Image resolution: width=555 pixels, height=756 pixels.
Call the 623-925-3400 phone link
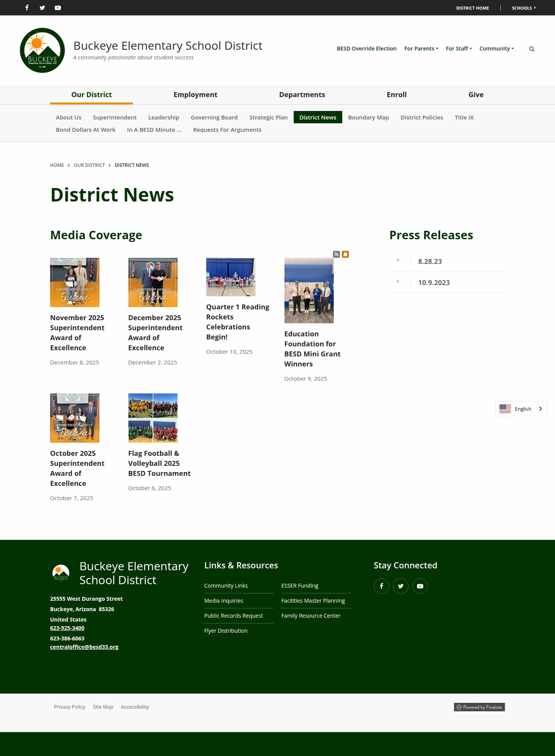point(67,628)
